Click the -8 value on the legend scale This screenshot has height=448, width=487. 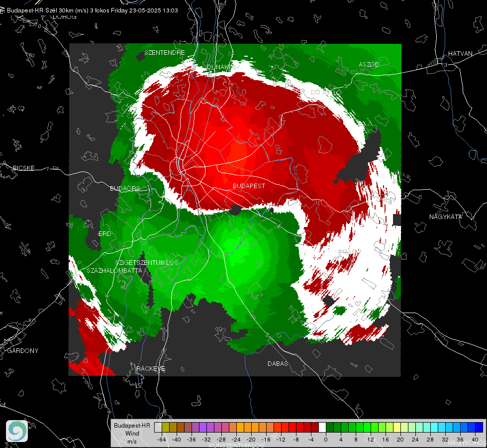[296, 440]
